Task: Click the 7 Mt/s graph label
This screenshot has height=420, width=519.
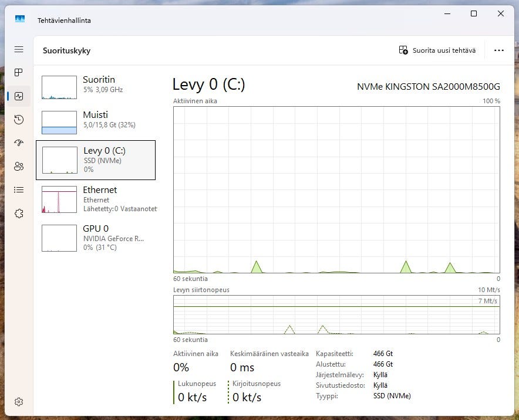Action: (x=487, y=301)
